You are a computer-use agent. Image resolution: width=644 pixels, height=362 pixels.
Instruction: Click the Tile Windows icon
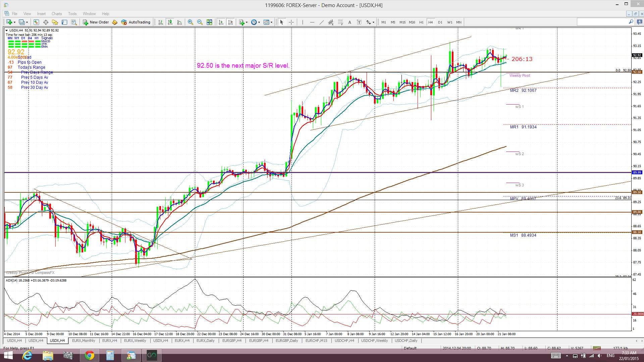coord(209,22)
